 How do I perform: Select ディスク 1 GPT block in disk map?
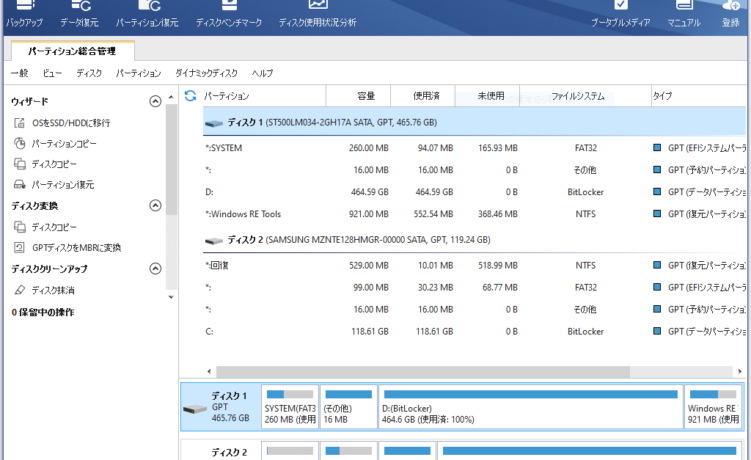tap(220, 407)
